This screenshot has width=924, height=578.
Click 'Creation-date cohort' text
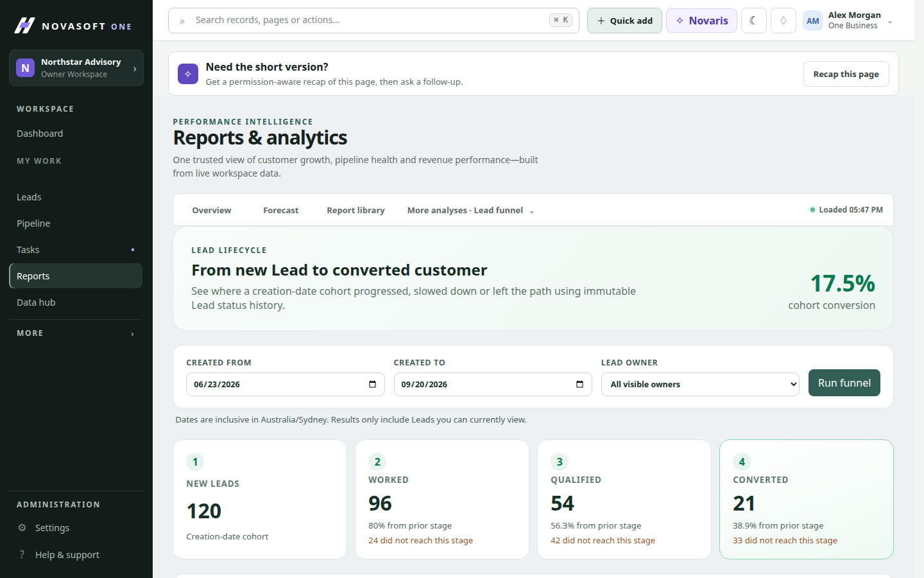tap(227, 536)
